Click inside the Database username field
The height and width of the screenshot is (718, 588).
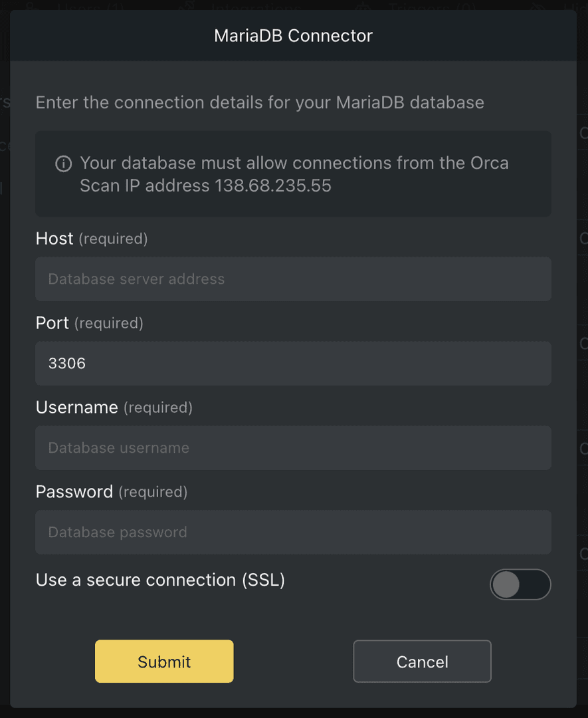(x=293, y=447)
